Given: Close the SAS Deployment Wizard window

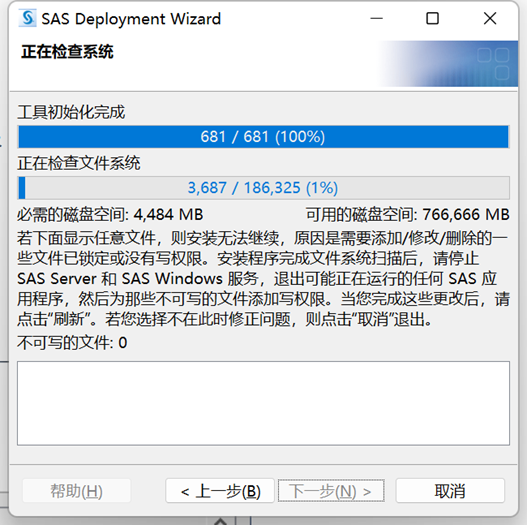Looking at the screenshot, I should click(x=490, y=18).
